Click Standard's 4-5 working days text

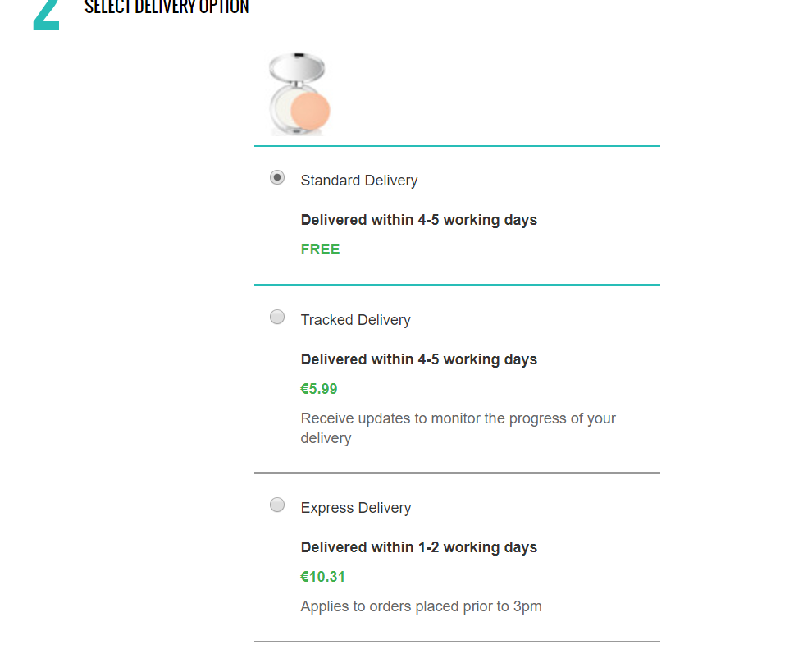tap(419, 220)
